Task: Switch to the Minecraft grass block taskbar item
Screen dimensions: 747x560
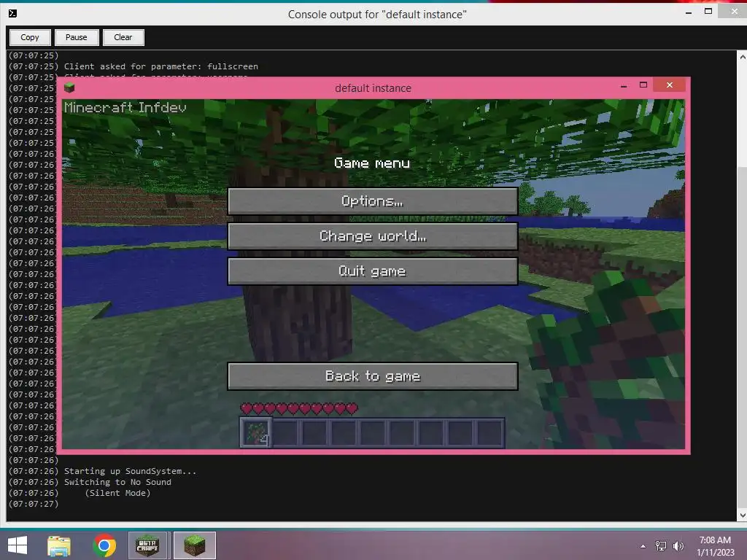Action: click(194, 545)
